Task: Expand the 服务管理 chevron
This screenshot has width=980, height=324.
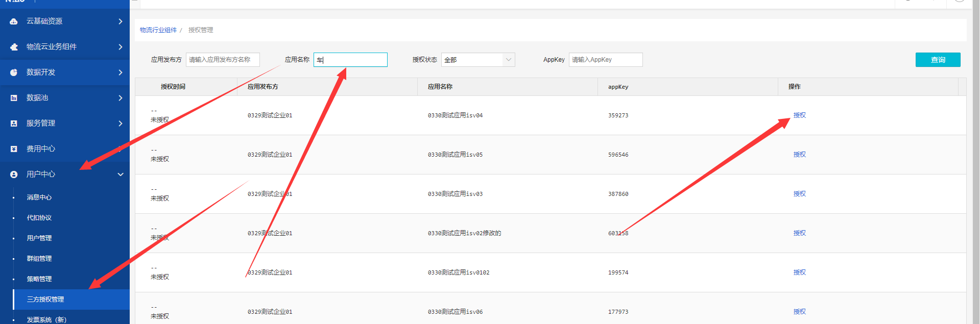Action: point(121,123)
